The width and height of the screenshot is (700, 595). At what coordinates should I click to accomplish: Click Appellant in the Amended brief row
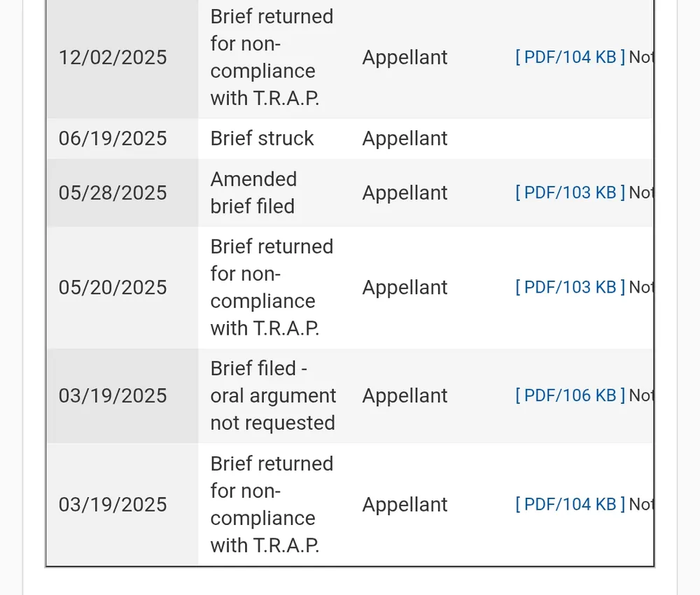[405, 192]
